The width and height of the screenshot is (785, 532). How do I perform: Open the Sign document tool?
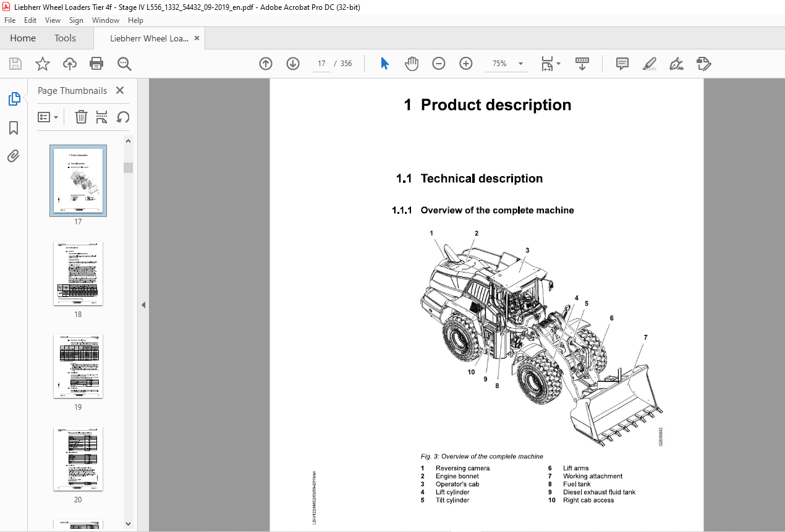[676, 64]
